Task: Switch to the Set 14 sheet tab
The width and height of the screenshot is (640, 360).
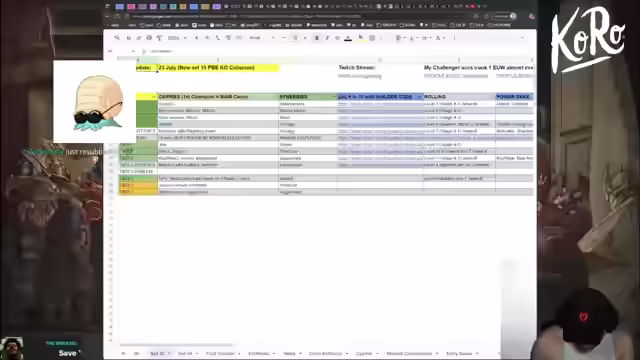Action: [x=185, y=353]
